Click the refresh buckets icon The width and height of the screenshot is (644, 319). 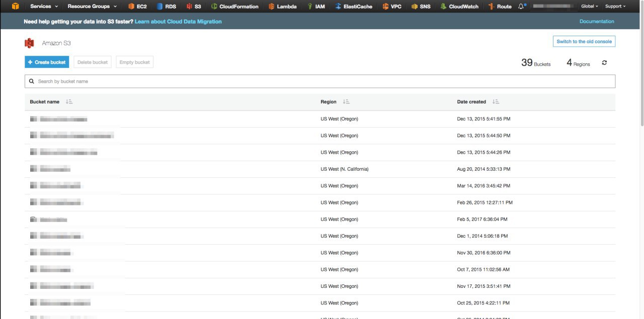tap(604, 63)
